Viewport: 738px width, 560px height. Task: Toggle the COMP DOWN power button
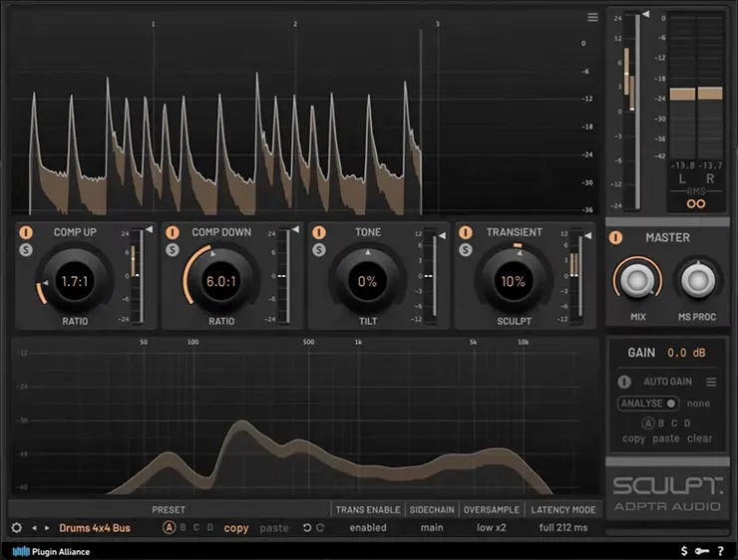click(x=173, y=232)
